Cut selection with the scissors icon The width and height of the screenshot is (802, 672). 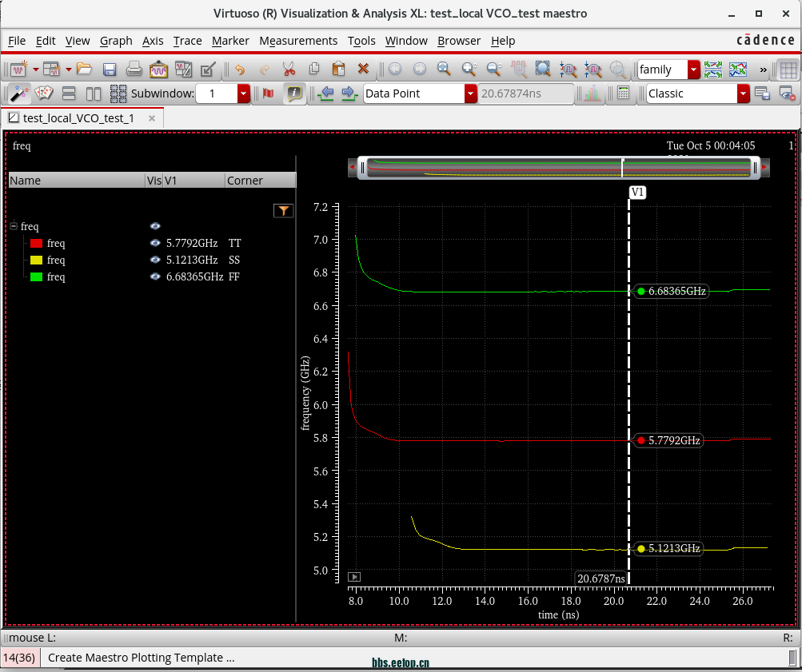(x=289, y=69)
